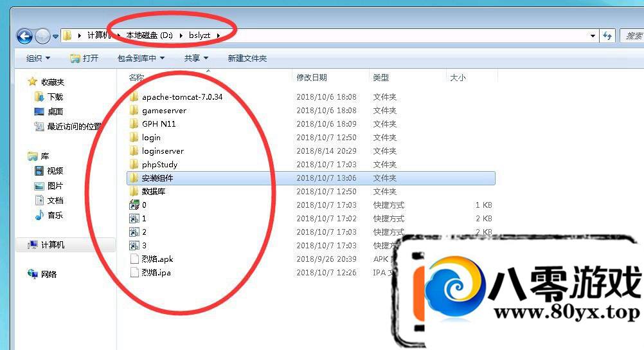Screen dimensions: 644x350
Task: Click the 1 KB size of shortcut 0
Action: click(484, 205)
